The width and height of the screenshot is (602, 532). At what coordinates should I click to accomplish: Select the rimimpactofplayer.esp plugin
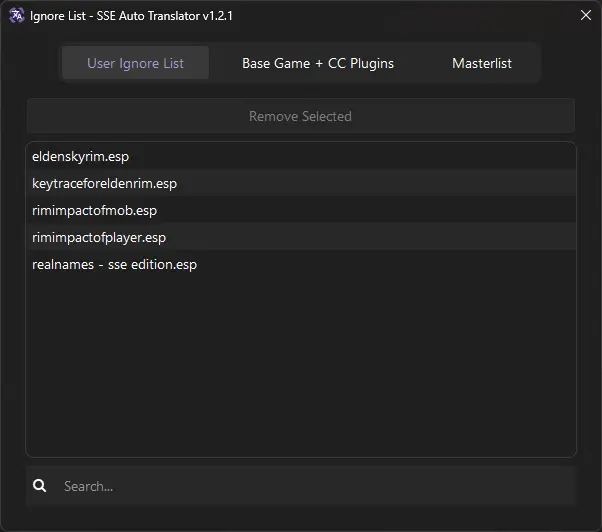click(301, 238)
